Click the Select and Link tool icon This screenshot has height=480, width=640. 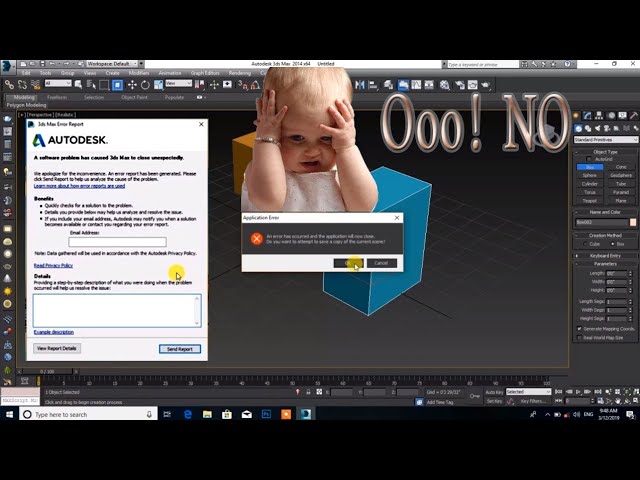click(x=9, y=84)
